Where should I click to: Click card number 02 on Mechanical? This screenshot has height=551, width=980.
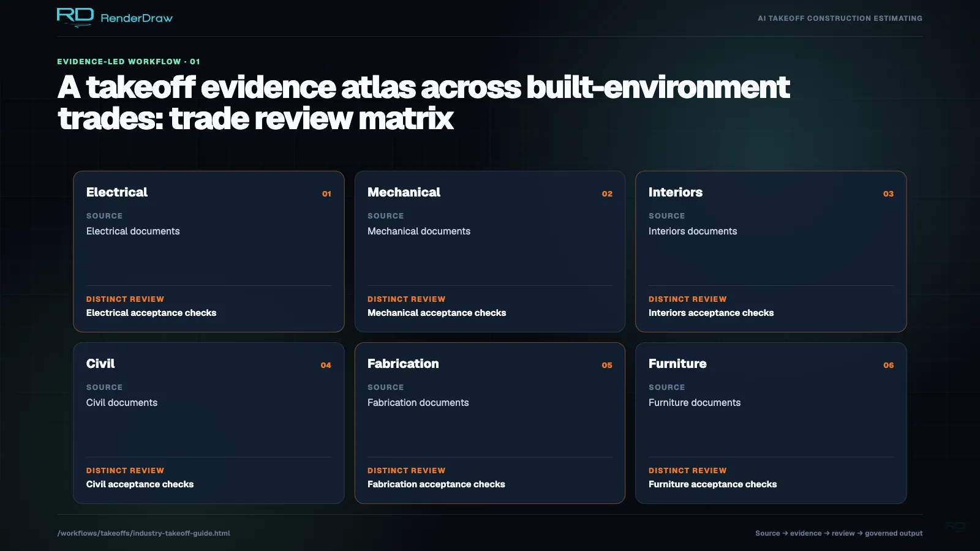click(607, 193)
